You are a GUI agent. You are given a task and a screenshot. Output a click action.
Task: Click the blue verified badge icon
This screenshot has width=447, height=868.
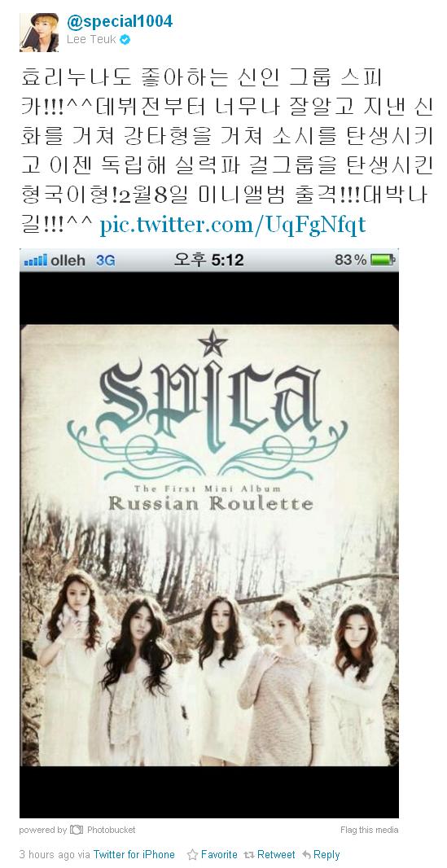125,39
